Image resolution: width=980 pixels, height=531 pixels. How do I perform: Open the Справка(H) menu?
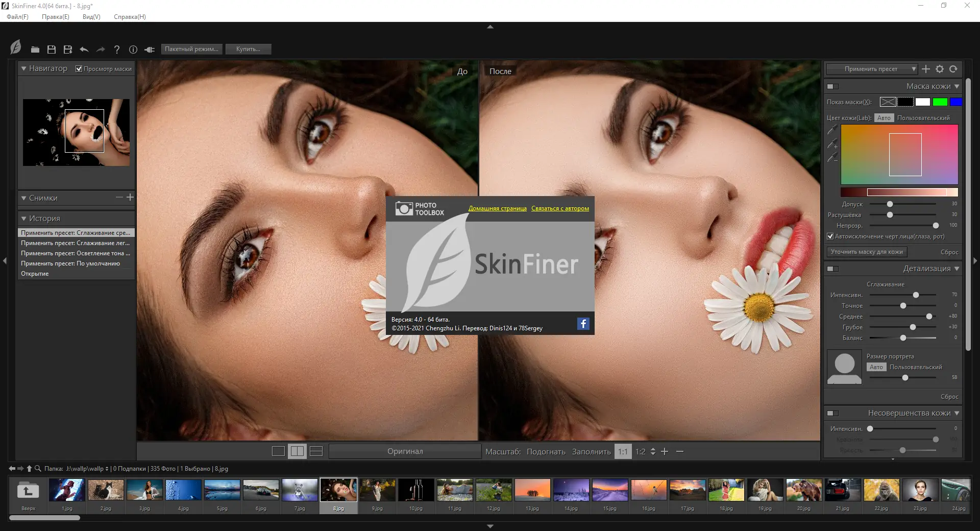(130, 17)
